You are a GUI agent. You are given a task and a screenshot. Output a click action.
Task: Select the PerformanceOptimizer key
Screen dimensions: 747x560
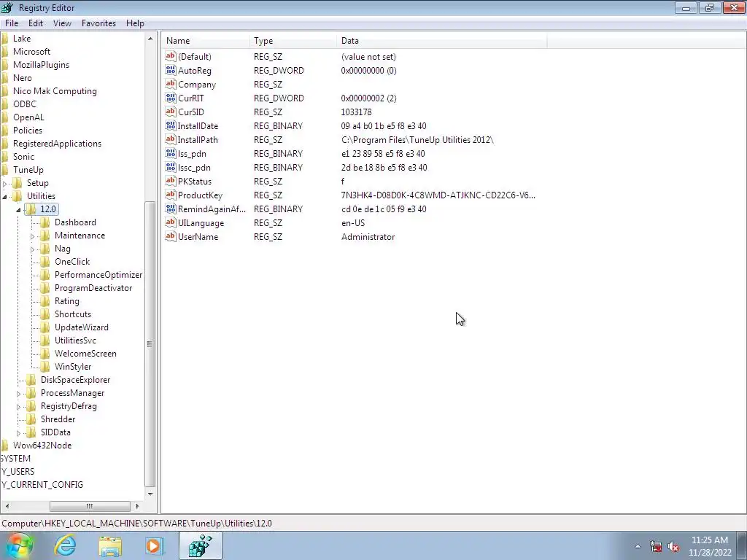(98, 275)
